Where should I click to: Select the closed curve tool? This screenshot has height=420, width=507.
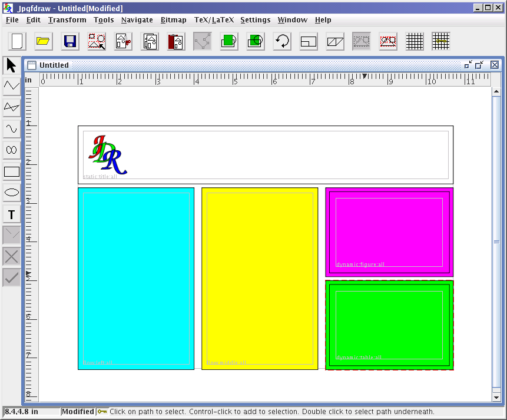11,150
